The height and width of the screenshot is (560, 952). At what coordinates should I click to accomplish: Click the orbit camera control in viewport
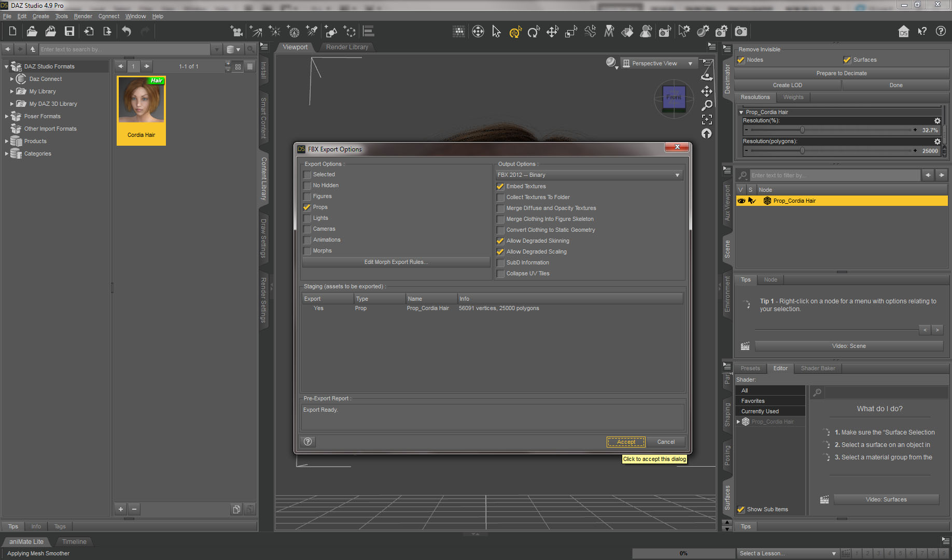pos(706,76)
